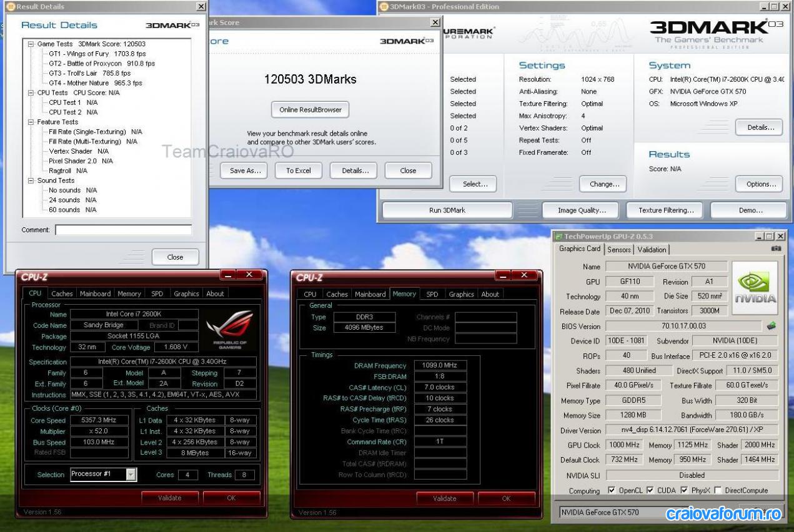Select the GT1 - Wings of Fury result row
Viewport: 794px width, 532px height.
[97, 54]
